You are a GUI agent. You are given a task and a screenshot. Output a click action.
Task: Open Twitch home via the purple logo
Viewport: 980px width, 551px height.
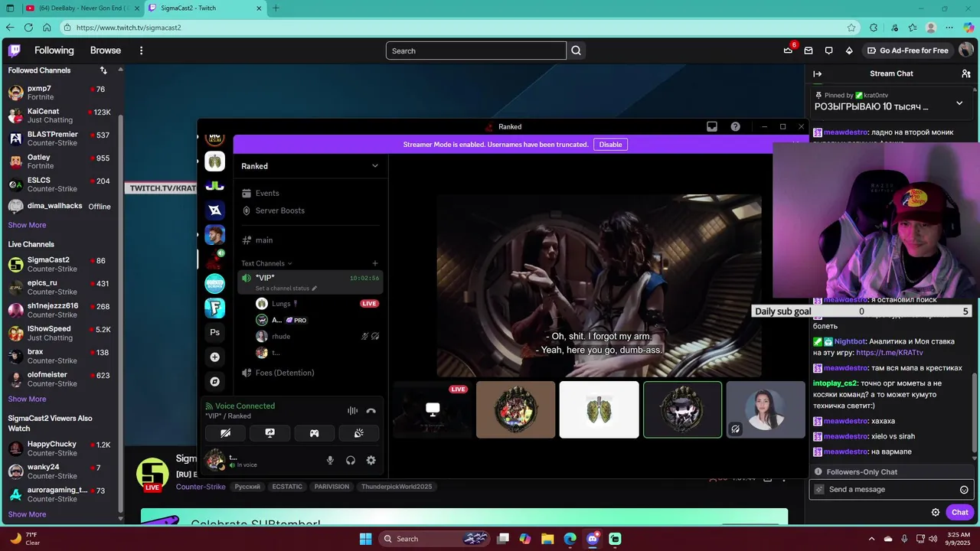[x=15, y=51]
